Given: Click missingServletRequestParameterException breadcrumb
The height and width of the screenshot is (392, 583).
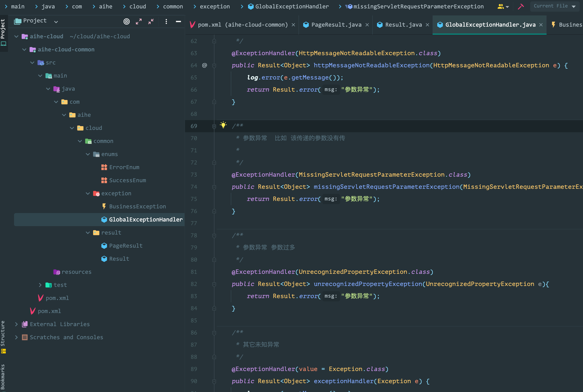Looking at the screenshot, I should (x=415, y=7).
